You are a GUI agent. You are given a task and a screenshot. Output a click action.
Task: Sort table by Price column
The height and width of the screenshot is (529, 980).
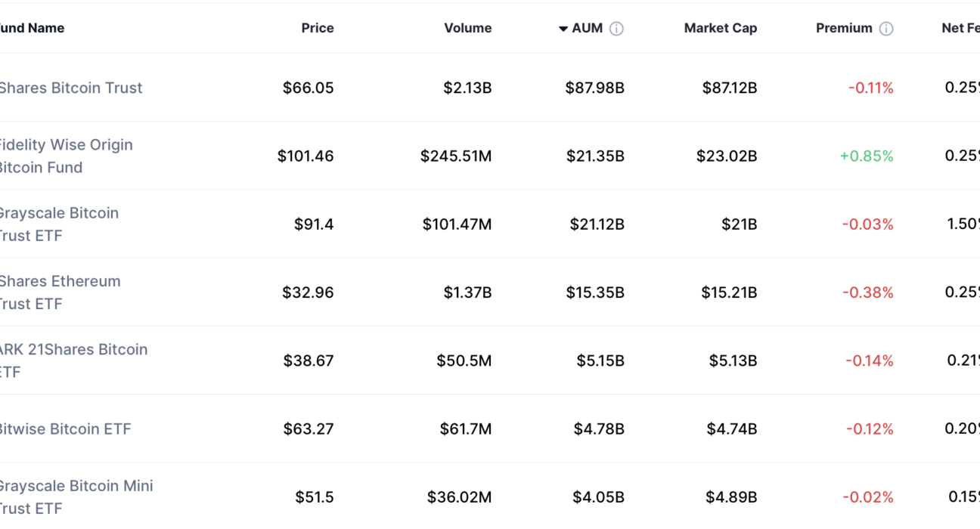318,28
